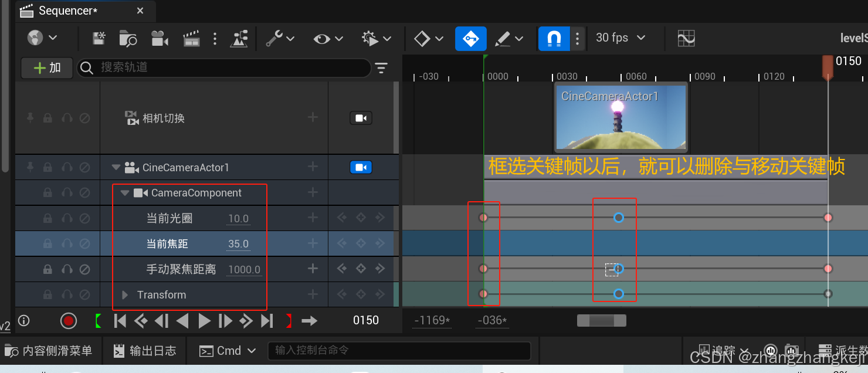Expand the Transform track
This screenshot has height=373, width=868.
tap(124, 294)
